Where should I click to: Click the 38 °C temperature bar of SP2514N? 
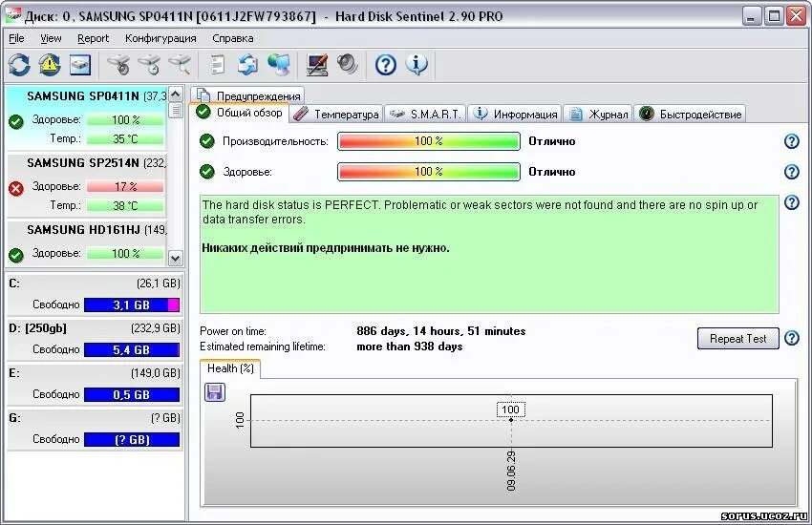click(125, 205)
